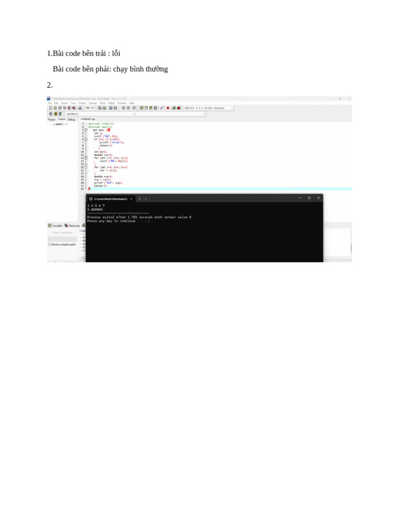The width and height of the screenshot is (399, 532).
Task: Switch to the Project side tab
Action: click(51, 119)
